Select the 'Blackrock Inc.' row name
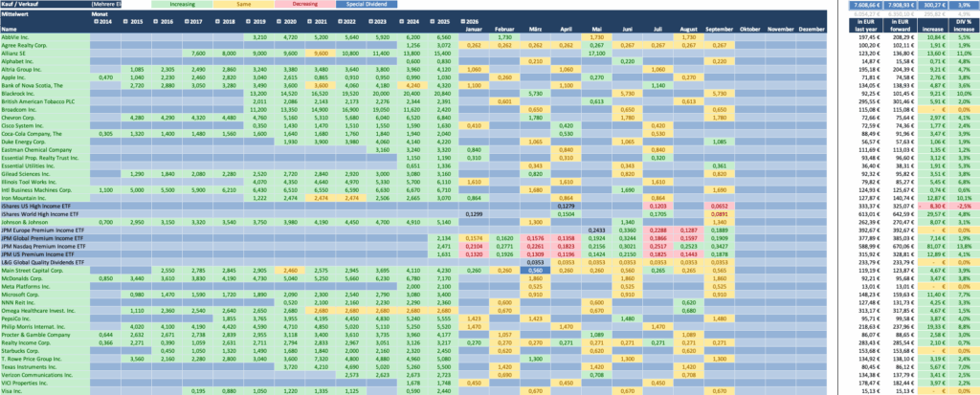 coord(45,93)
